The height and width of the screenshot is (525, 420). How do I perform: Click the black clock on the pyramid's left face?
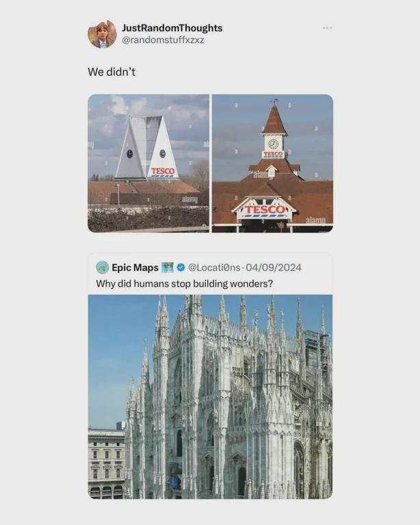click(129, 154)
